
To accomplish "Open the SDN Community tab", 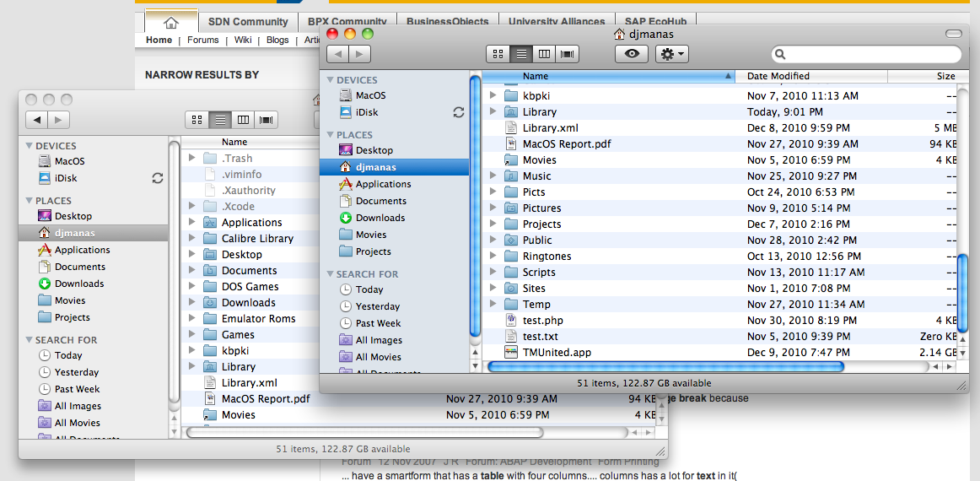I will coord(248,22).
